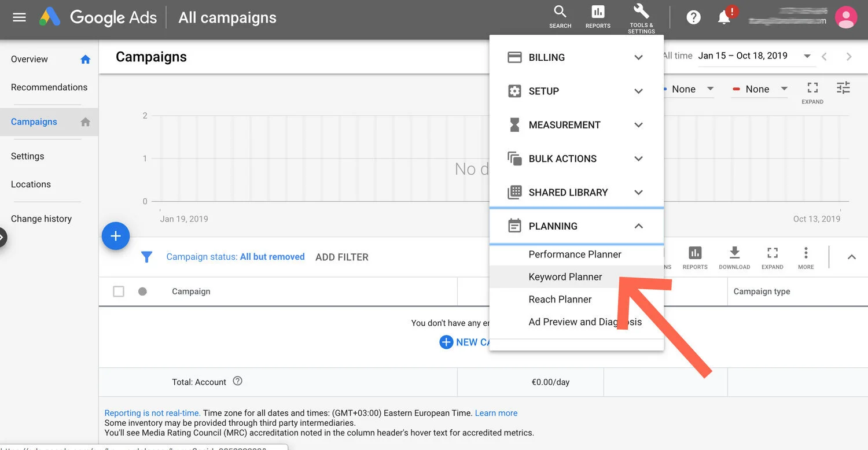868x450 pixels.
Task: Open the red metric None dropdown
Action: pyautogui.click(x=760, y=89)
